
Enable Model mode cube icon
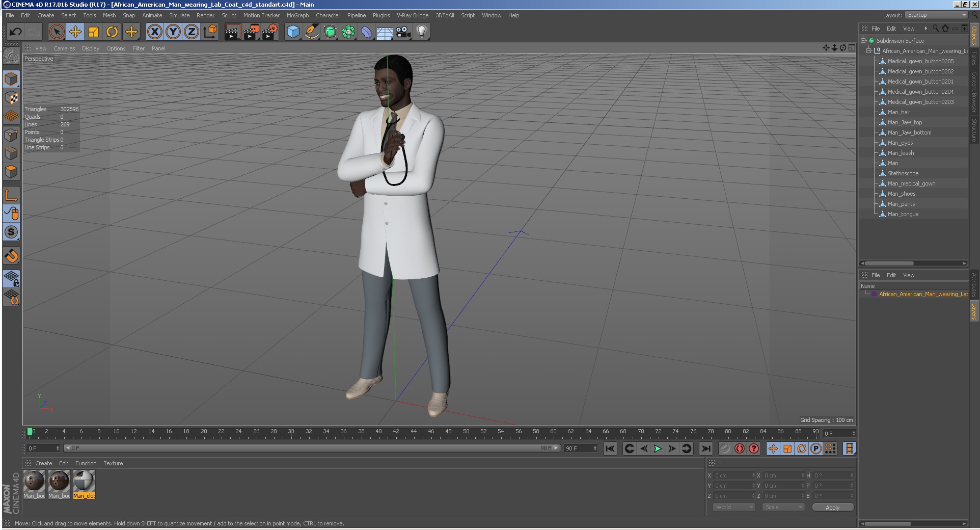point(11,79)
